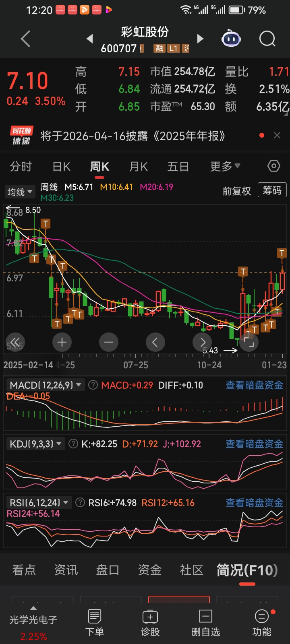The image size is (290, 644).
Task: Zoom in chart with plus button
Action: point(62,343)
